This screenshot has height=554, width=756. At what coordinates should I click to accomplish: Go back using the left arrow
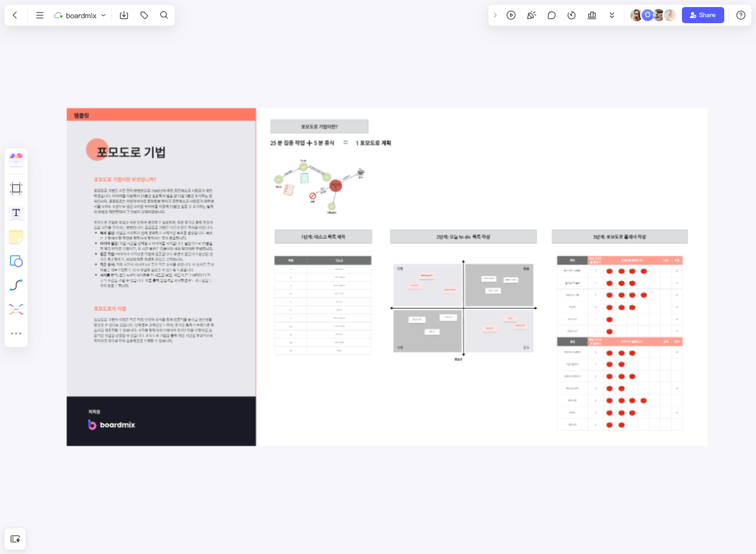[x=15, y=15]
